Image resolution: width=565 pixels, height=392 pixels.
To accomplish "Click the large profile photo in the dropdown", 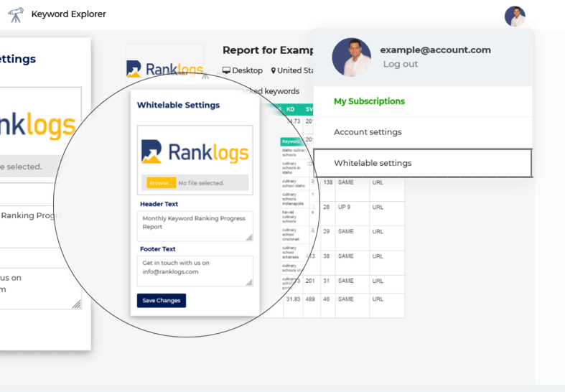I will coord(351,57).
